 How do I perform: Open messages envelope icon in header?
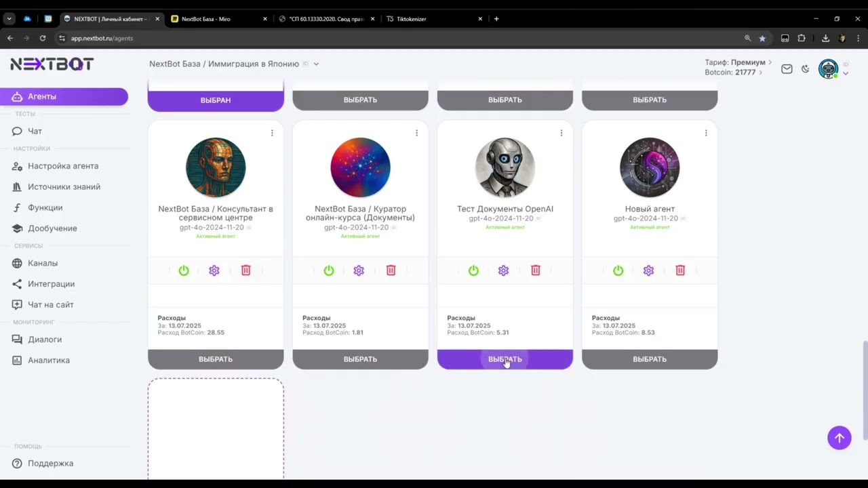click(x=787, y=68)
